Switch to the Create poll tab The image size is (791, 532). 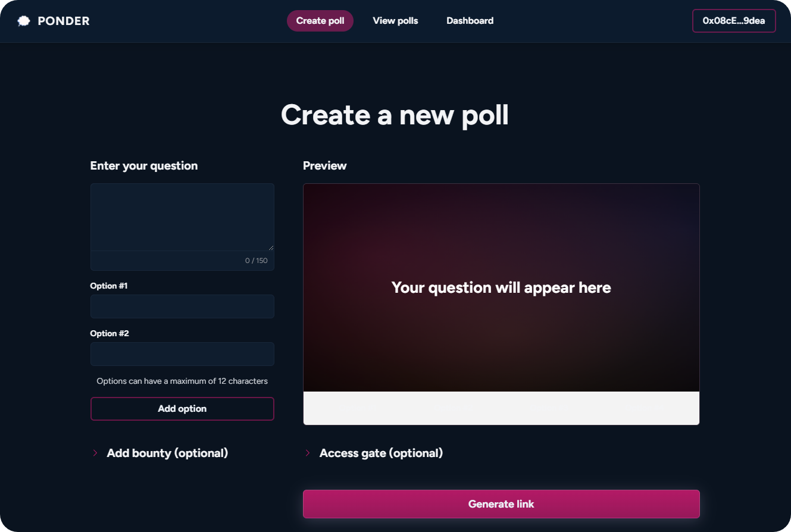coord(320,21)
